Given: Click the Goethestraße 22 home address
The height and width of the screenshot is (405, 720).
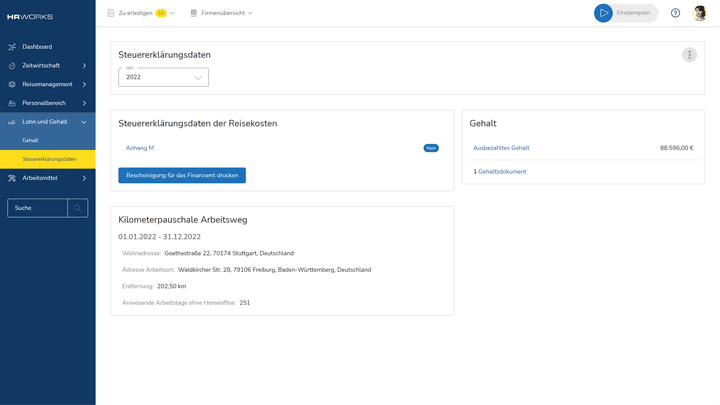Looking at the screenshot, I should 229,253.
